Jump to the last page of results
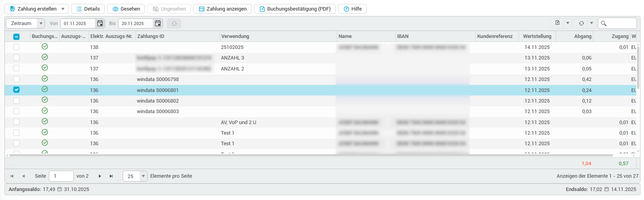The height and width of the screenshot is (200, 644). click(x=111, y=176)
